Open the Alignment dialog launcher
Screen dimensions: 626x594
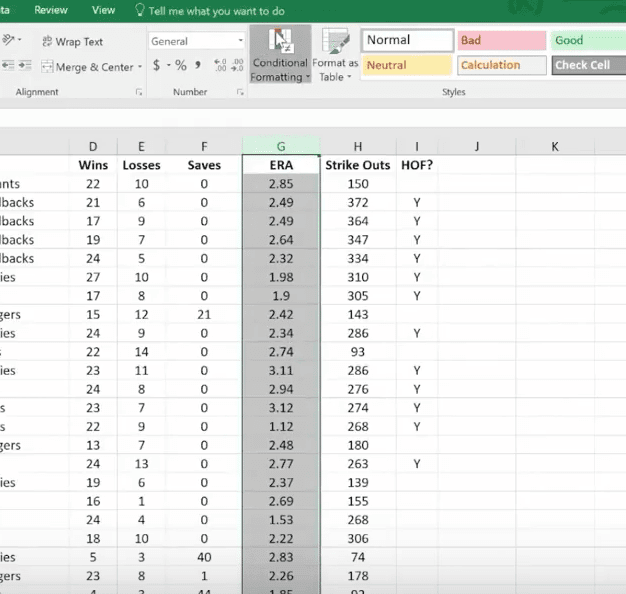point(138,92)
